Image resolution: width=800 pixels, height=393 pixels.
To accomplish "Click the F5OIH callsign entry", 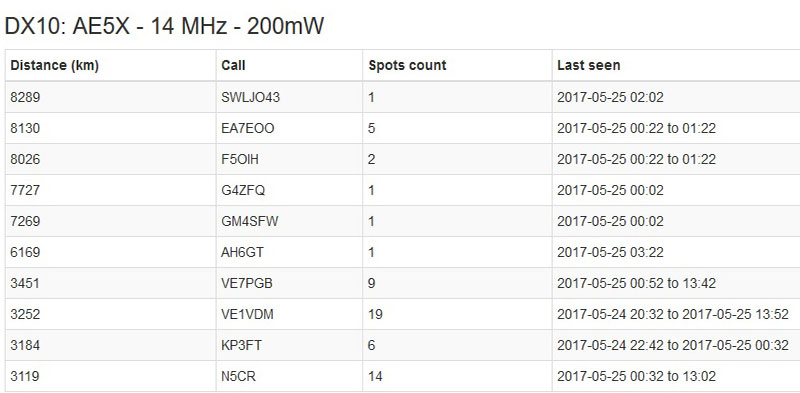I will [x=240, y=159].
